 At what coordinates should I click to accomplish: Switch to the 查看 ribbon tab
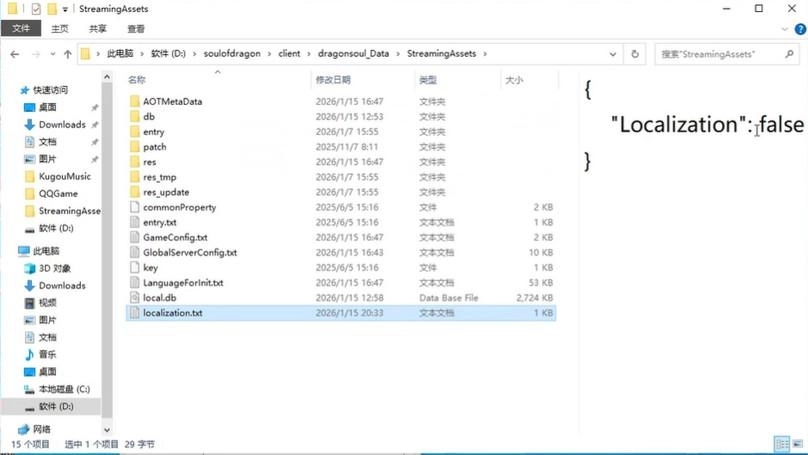136,29
